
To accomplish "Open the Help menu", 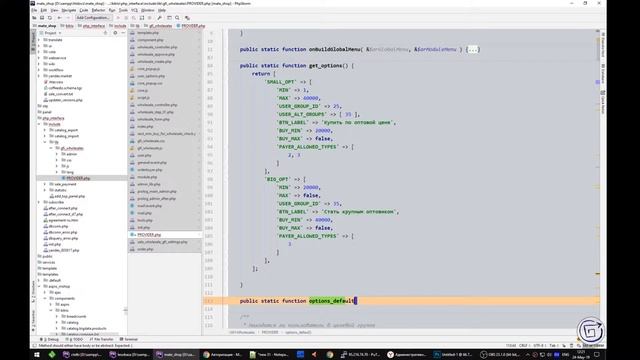I will tap(162, 10).
